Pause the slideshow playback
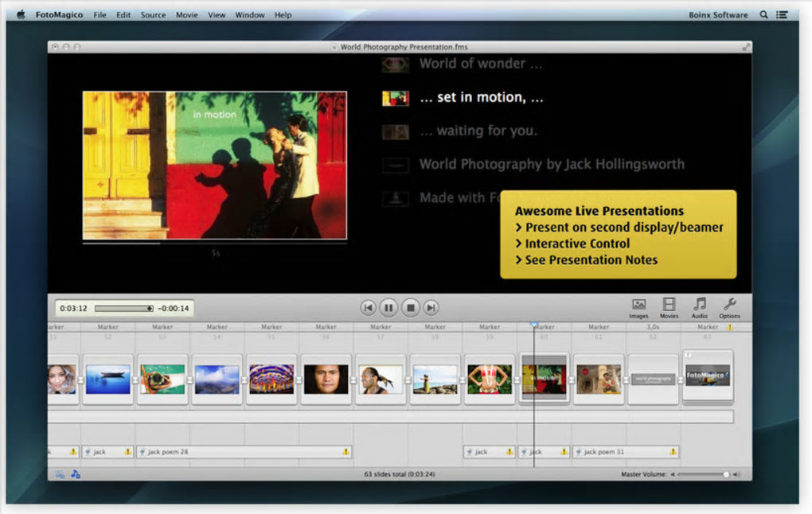The image size is (812, 514). [x=388, y=307]
